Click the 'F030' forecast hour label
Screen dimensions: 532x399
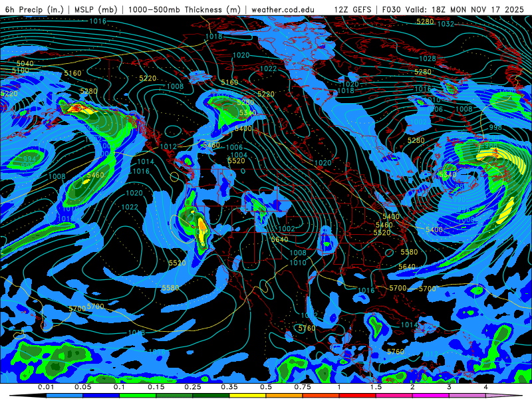pos(391,9)
